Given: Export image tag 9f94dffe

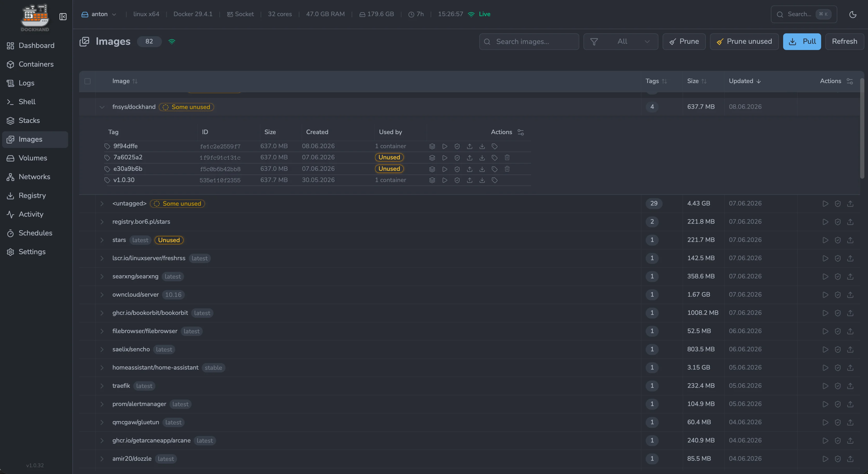Looking at the screenshot, I should 482,146.
